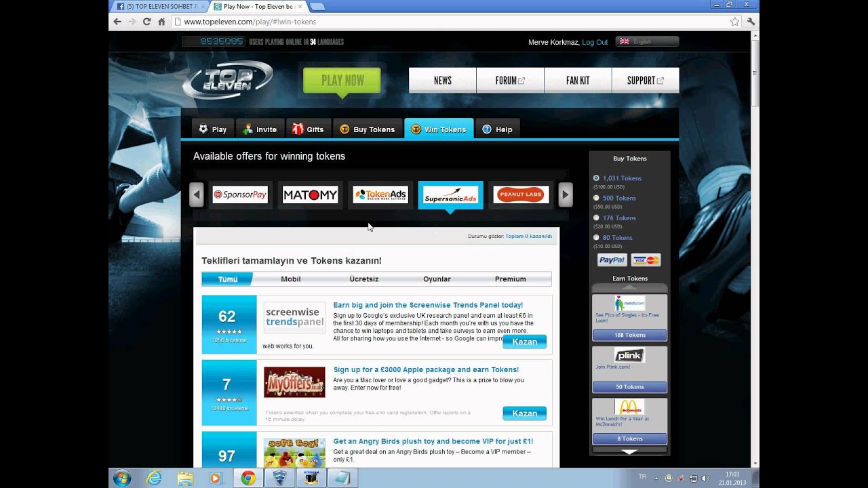Screen dimensions: 868x488
Task: Switch to the TOP ELEVEN SOHBET browser tab
Action: (x=161, y=6)
